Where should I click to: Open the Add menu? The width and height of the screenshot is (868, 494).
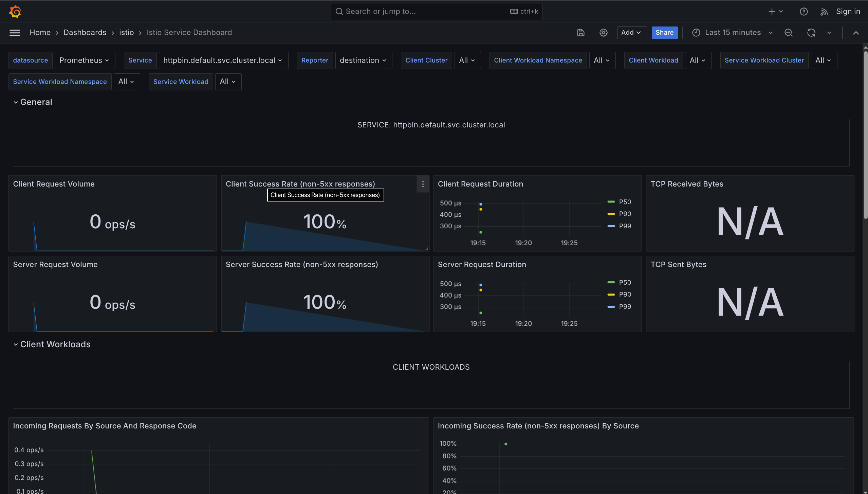pyautogui.click(x=631, y=33)
